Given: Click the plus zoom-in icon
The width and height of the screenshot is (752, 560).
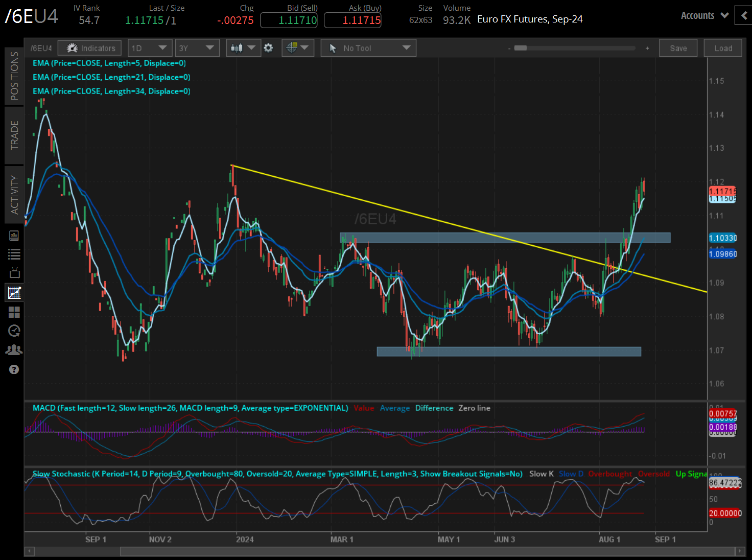Looking at the screenshot, I should pyautogui.click(x=647, y=48).
